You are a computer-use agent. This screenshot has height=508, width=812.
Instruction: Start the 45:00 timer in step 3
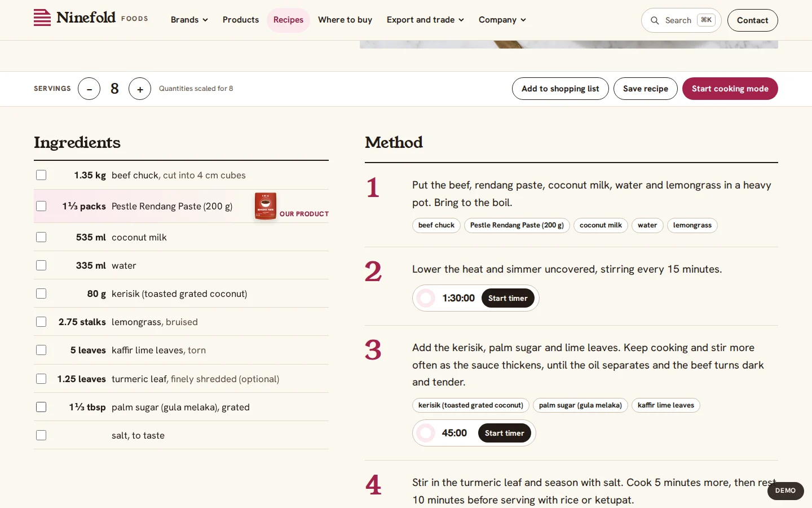pyautogui.click(x=504, y=433)
